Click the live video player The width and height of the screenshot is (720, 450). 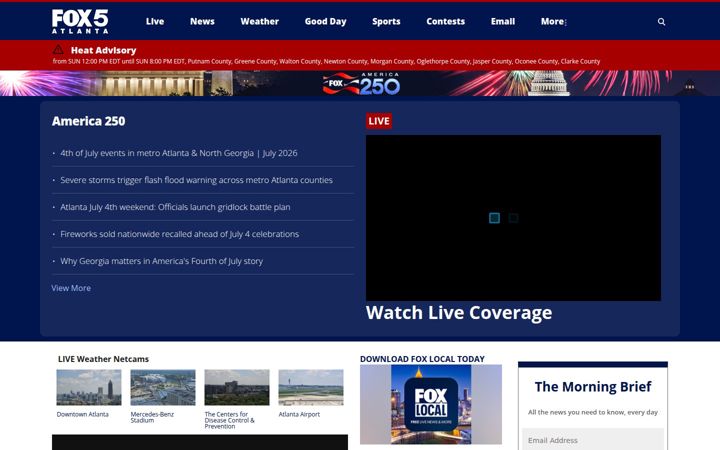click(x=513, y=218)
